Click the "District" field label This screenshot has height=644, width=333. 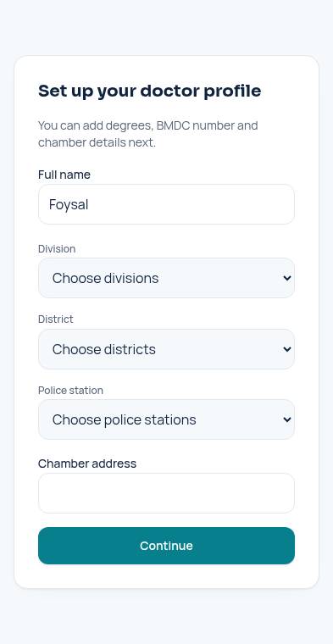[x=55, y=319]
